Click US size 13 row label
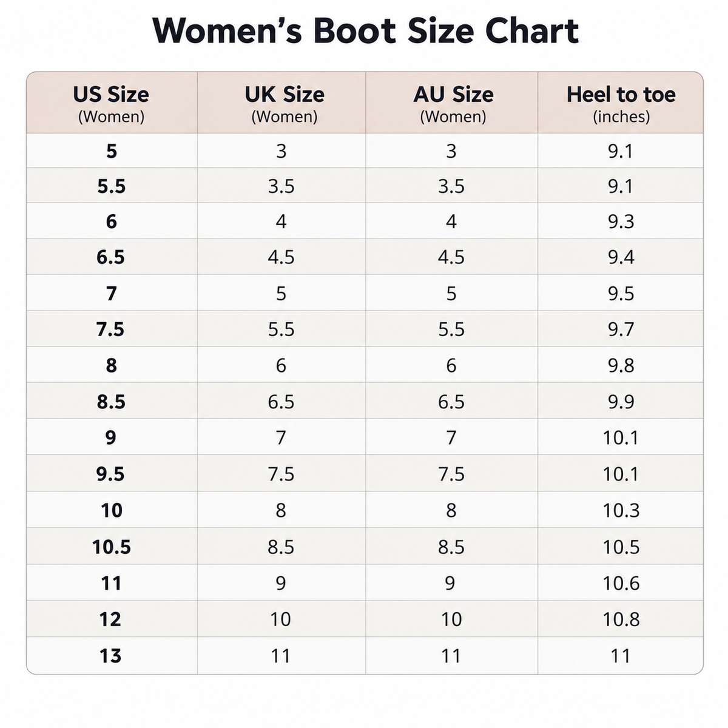The height and width of the screenshot is (728, 728). (x=111, y=656)
